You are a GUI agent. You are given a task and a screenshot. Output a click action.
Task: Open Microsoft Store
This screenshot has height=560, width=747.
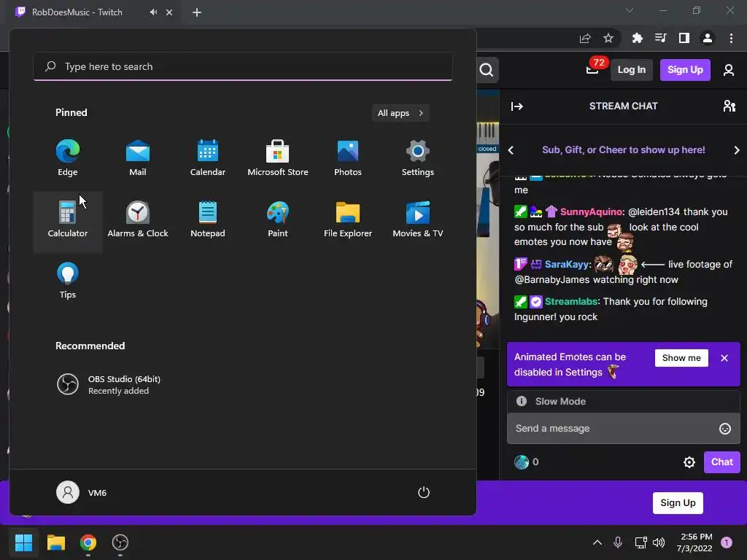[x=278, y=158]
